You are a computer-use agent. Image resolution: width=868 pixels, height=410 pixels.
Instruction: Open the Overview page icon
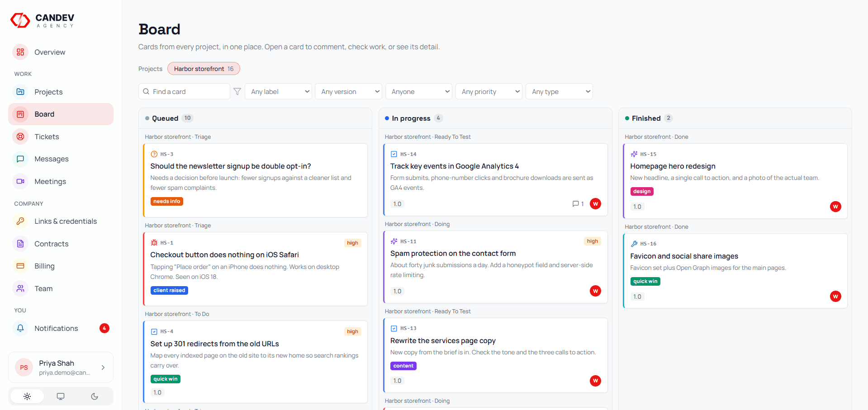20,52
